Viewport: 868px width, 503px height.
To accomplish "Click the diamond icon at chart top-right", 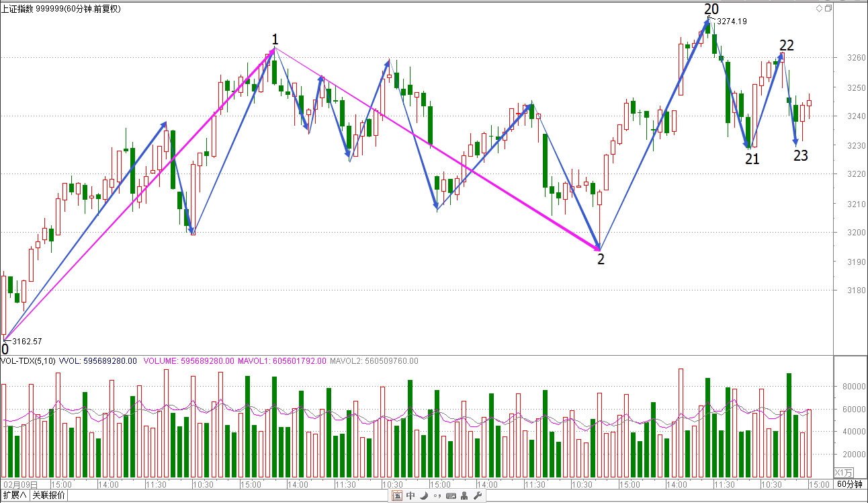I will (819, 8).
